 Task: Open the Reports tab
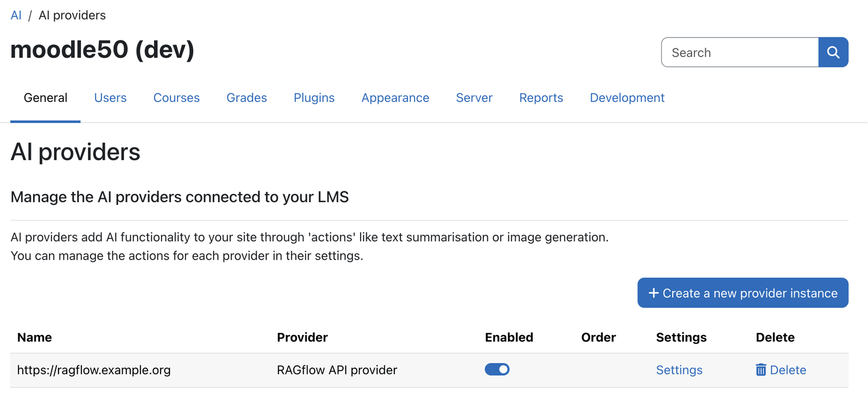coord(541,98)
